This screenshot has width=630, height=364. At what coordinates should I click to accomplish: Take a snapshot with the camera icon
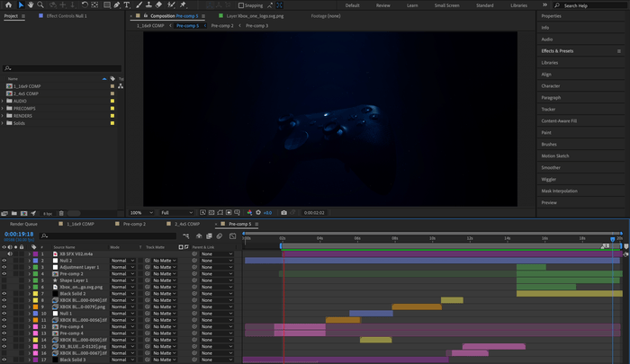(x=283, y=213)
